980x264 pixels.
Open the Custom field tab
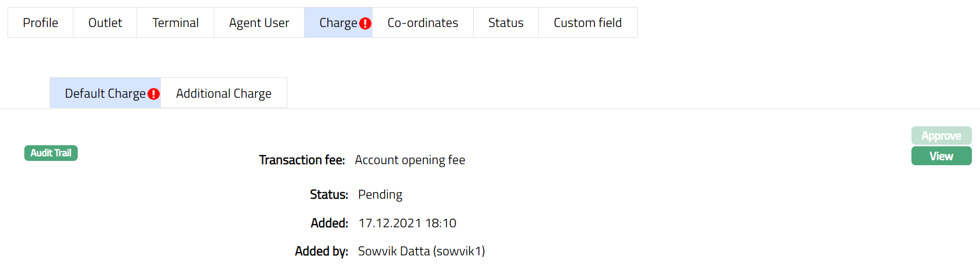587,23
